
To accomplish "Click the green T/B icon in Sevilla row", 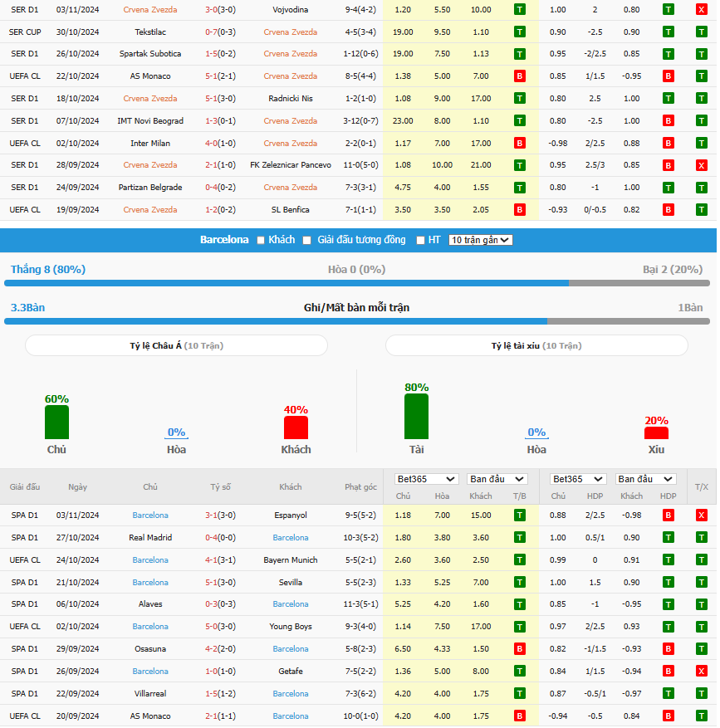I will (519, 582).
